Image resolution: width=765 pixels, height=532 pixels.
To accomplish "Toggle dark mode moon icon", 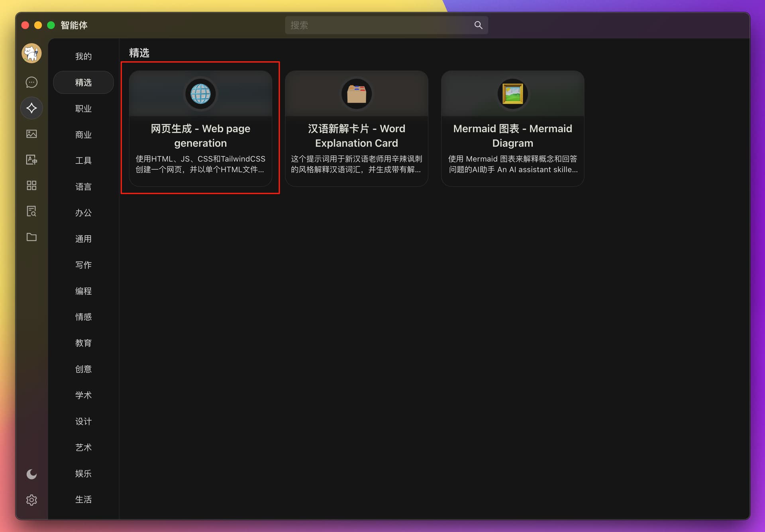I will point(31,474).
